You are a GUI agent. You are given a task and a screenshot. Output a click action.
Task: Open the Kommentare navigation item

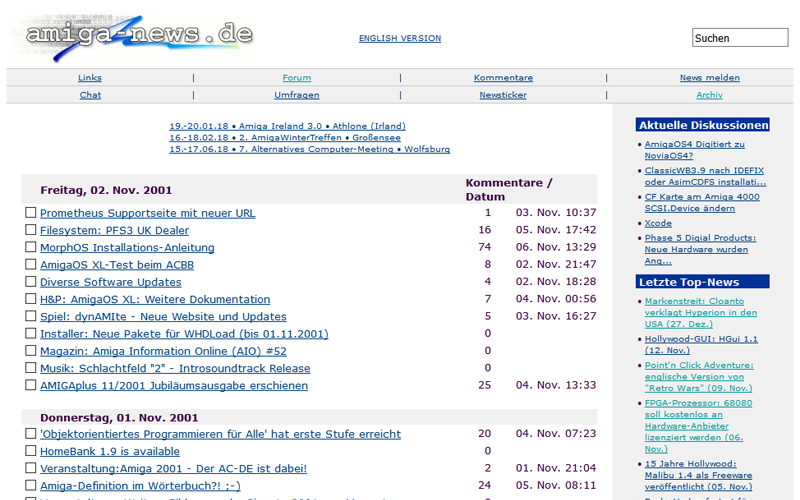pos(503,78)
